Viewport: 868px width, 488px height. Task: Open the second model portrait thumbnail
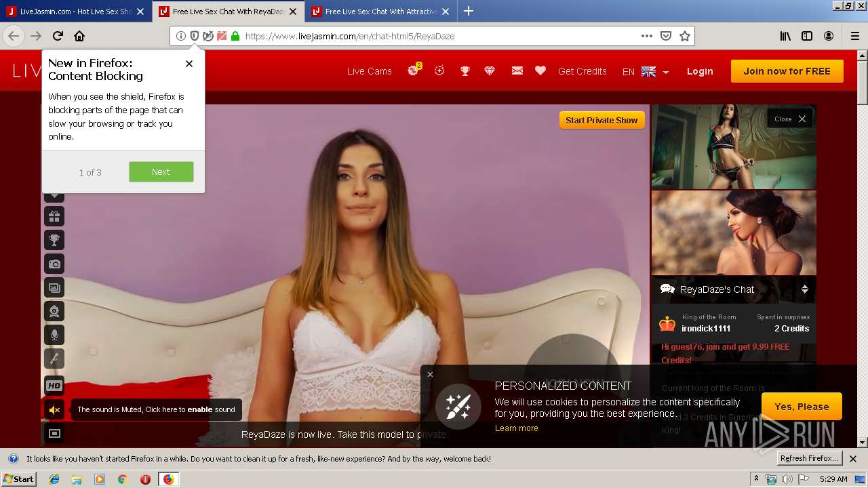click(734, 232)
